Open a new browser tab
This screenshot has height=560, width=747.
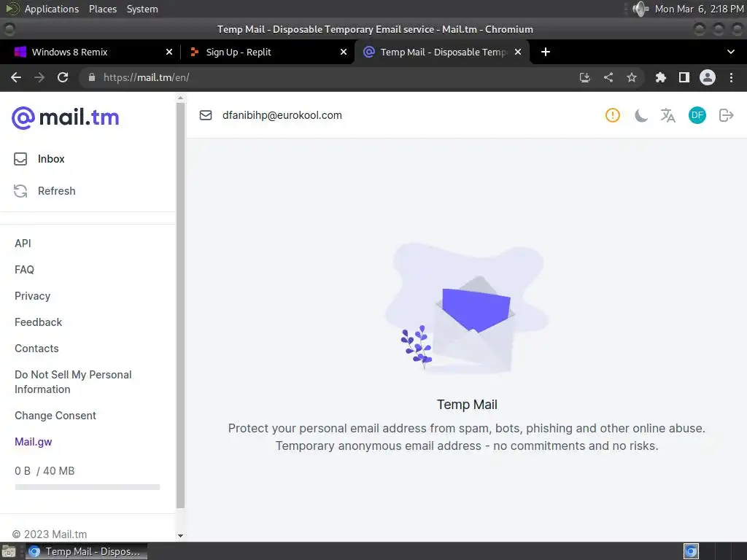546,52
